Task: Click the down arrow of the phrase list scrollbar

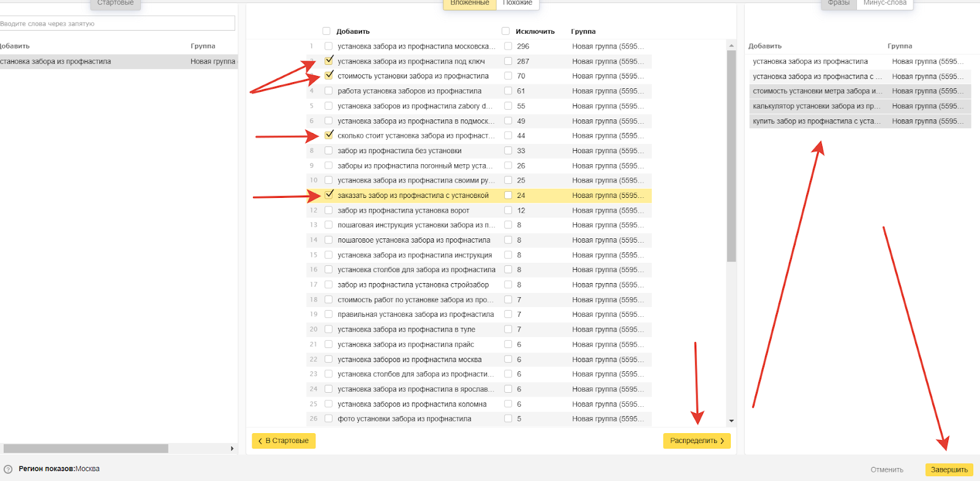Action: 731,421
